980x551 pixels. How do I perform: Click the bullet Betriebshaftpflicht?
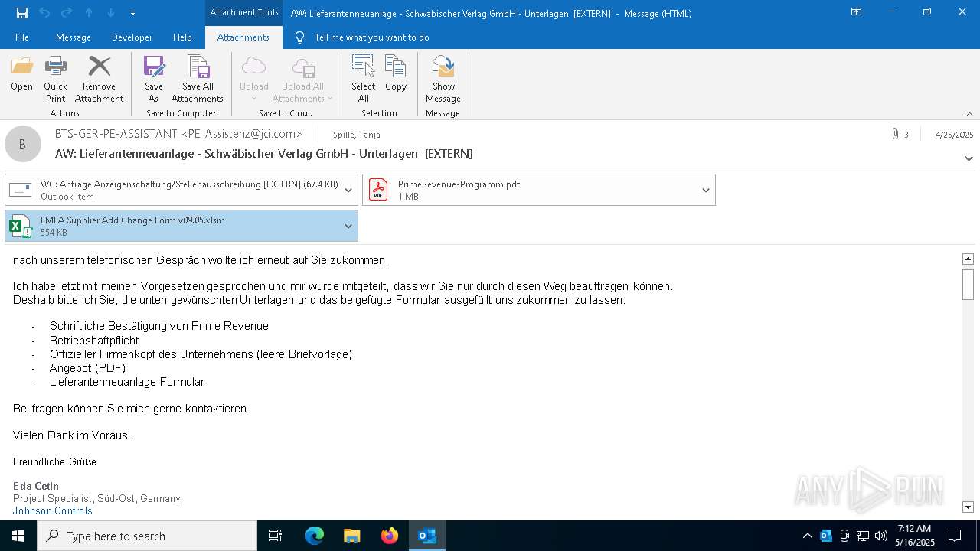click(x=94, y=340)
